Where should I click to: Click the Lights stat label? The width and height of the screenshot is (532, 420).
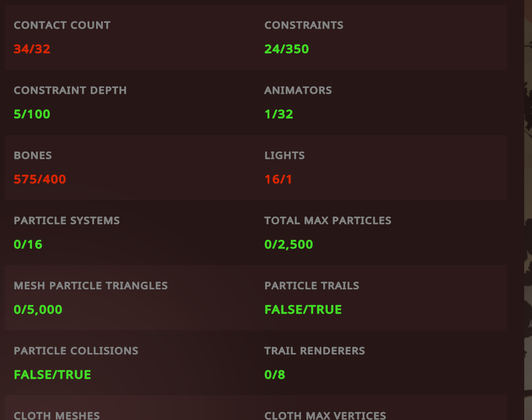[284, 155]
